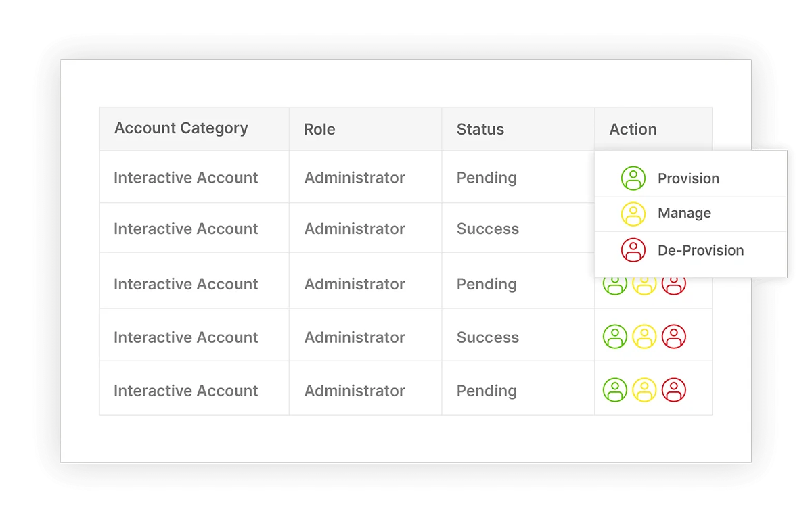Click yellow Manage icon in the last table row

(x=644, y=390)
